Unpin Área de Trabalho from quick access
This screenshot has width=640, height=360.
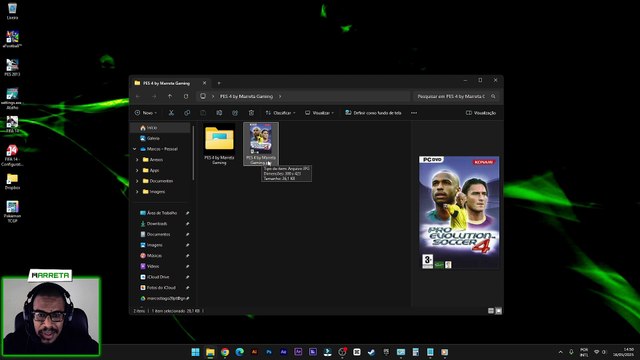[x=187, y=213]
